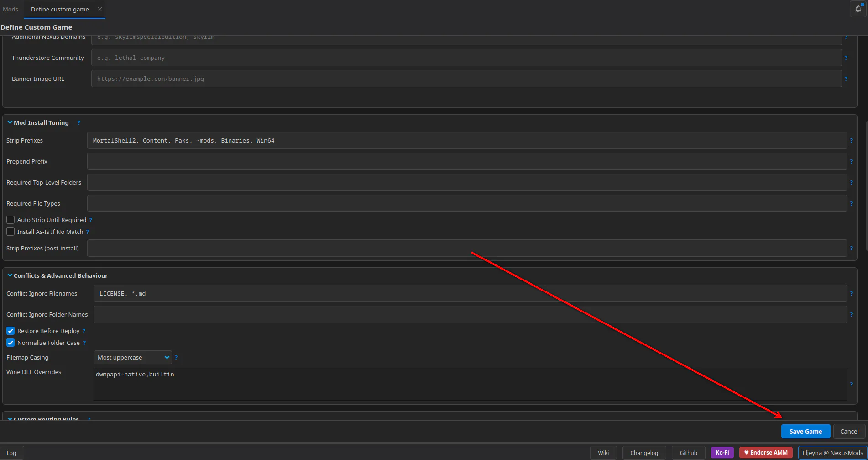Open the Wiki link

(x=603, y=453)
